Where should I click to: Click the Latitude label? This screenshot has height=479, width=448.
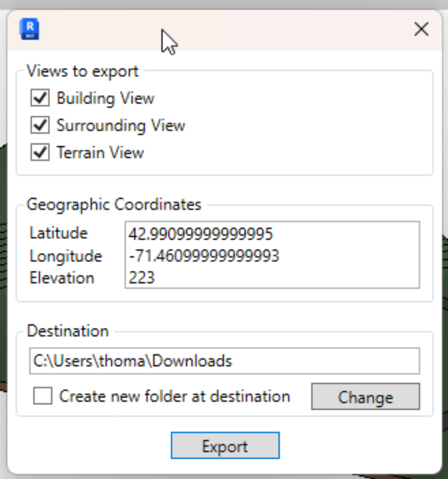tap(58, 234)
